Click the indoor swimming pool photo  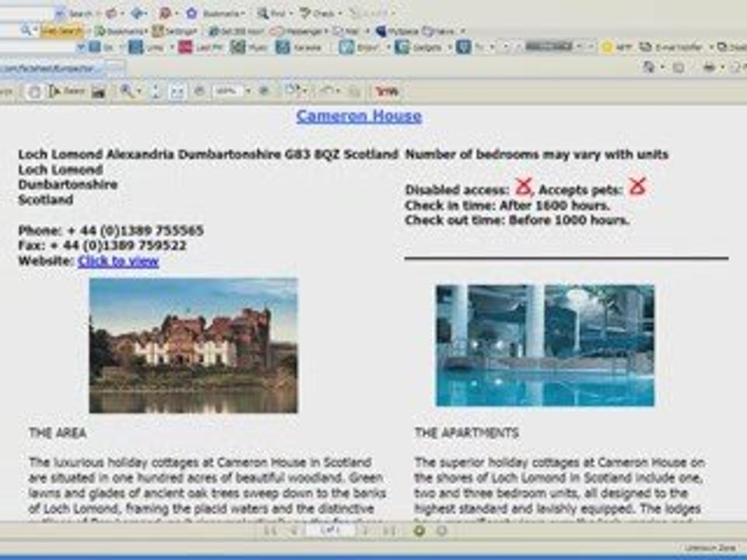pyautogui.click(x=545, y=345)
